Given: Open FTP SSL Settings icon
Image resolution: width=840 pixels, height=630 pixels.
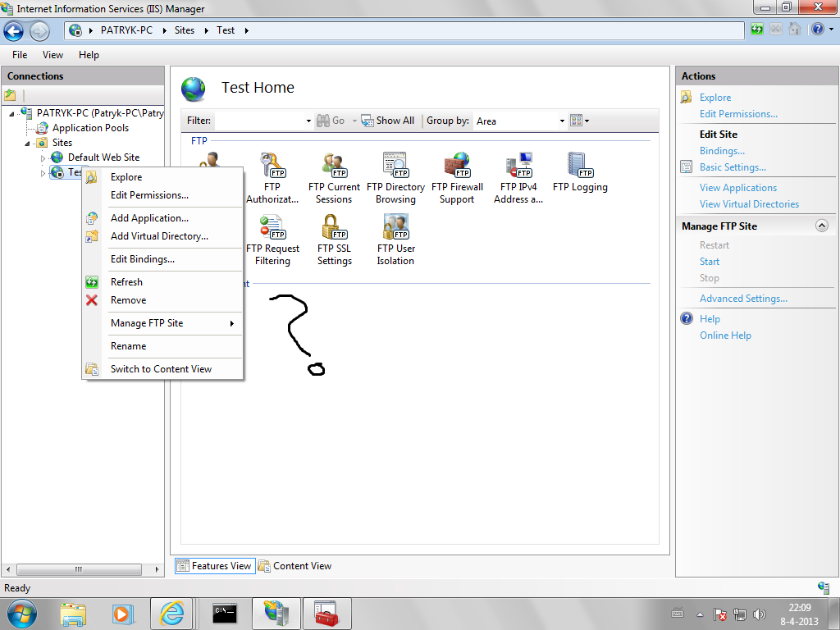Looking at the screenshot, I should (335, 240).
